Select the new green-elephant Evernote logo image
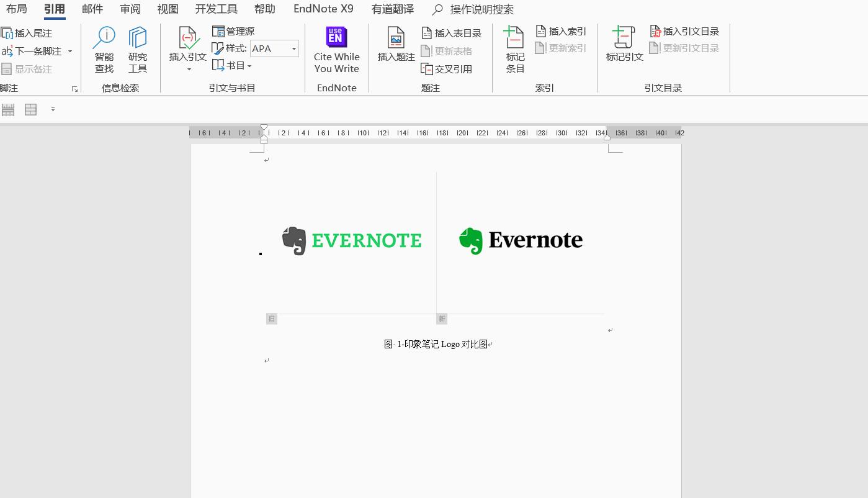 (x=521, y=241)
